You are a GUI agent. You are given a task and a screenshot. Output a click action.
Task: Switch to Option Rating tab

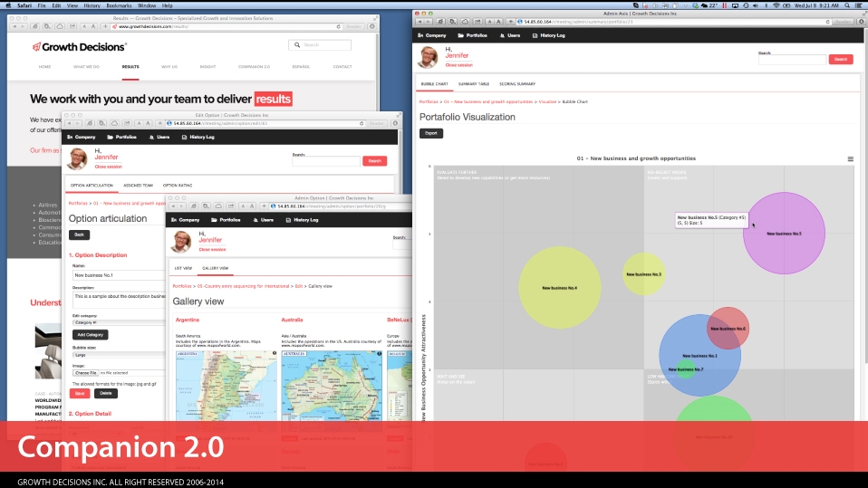pyautogui.click(x=178, y=186)
